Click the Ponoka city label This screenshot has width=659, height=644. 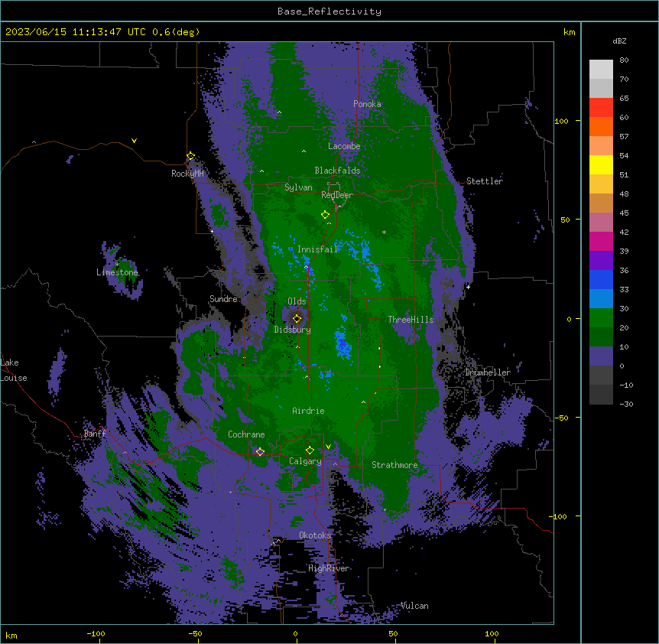[367, 104]
